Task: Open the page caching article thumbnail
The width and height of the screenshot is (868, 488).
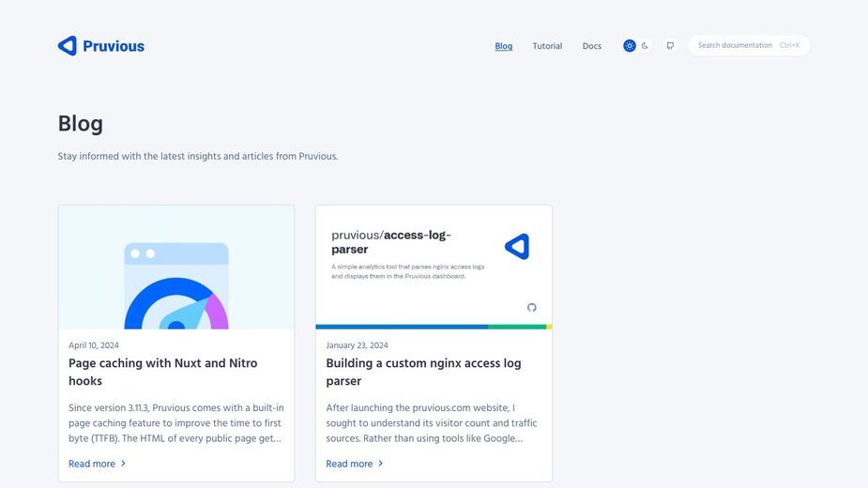Action: click(x=176, y=267)
